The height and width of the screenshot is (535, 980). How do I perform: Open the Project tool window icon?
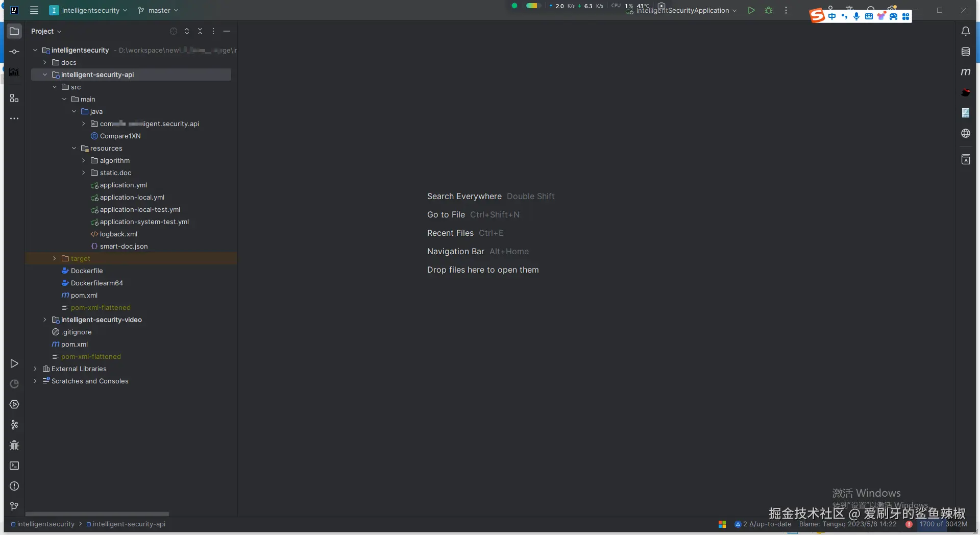14,31
